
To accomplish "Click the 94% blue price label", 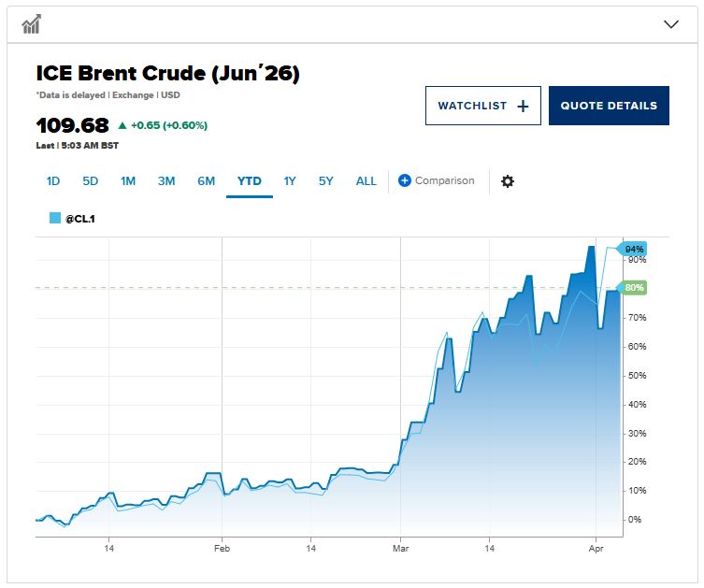I will coord(634,250).
